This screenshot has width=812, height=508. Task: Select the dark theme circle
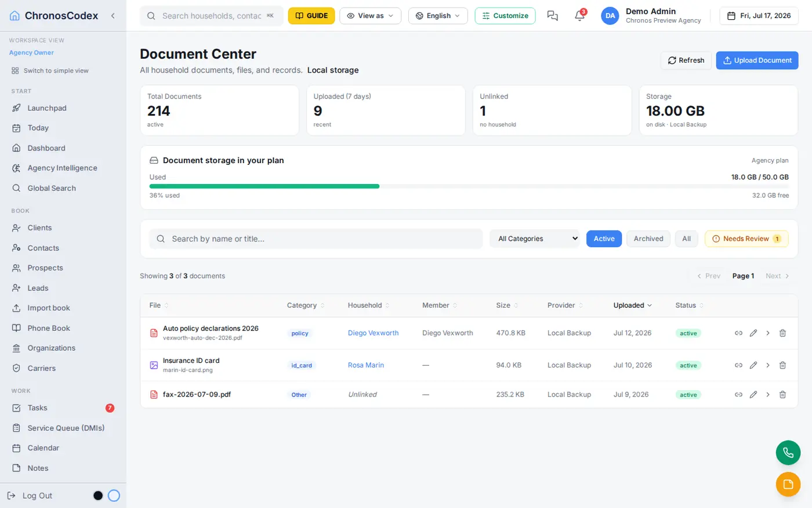point(98,495)
